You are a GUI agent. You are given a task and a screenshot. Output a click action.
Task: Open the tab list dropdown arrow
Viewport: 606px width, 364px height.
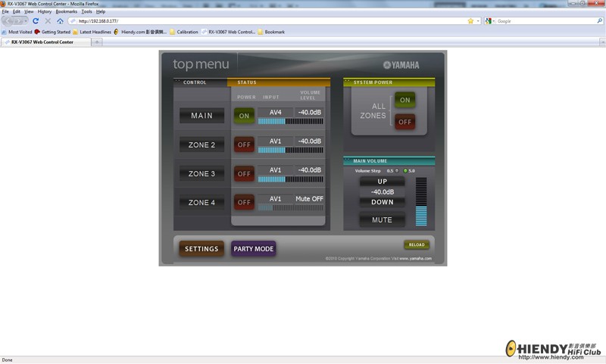602,42
